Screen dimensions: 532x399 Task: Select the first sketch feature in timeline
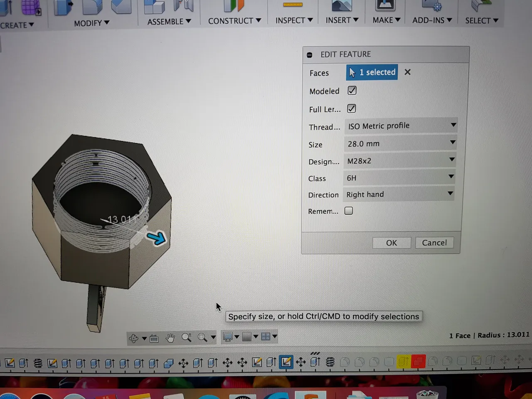pyautogui.click(x=10, y=363)
